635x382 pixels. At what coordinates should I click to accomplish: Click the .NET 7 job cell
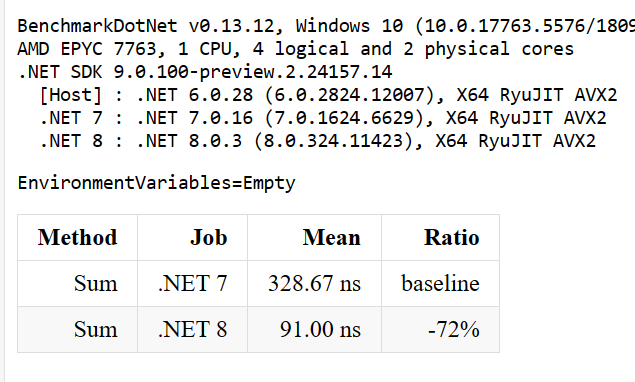click(x=192, y=283)
